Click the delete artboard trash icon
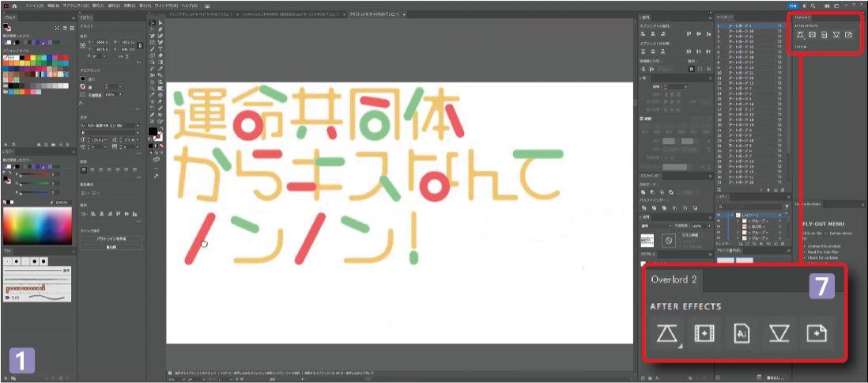868x383 pixels. pos(782,190)
